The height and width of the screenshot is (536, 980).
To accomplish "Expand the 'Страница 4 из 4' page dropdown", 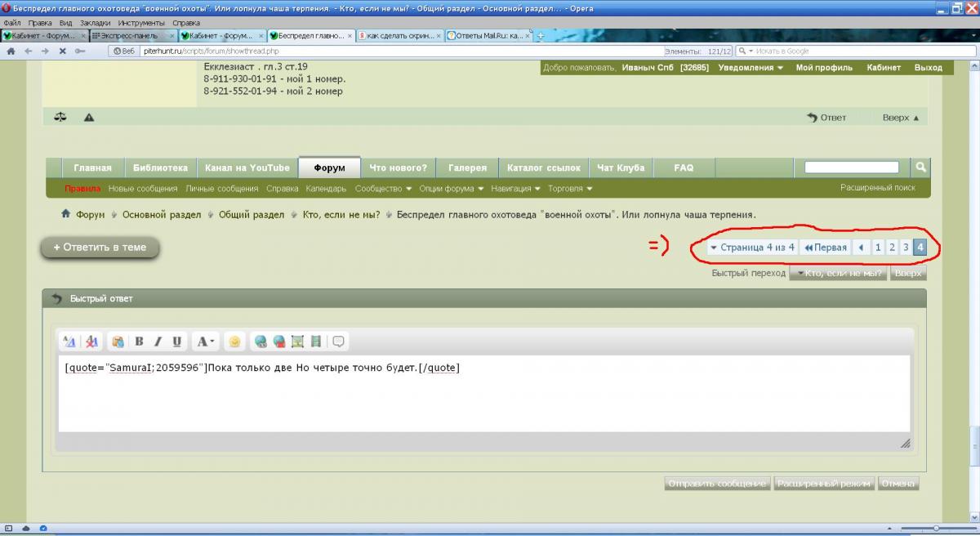I will pos(751,247).
